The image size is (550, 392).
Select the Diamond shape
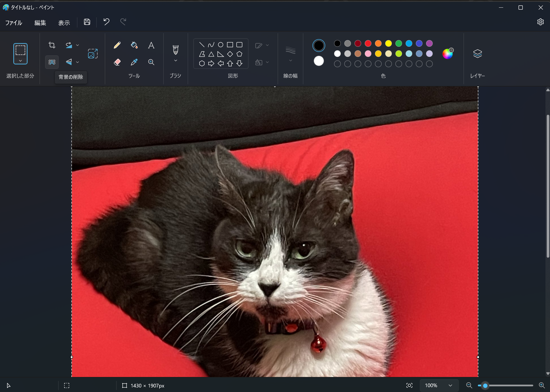[230, 54]
